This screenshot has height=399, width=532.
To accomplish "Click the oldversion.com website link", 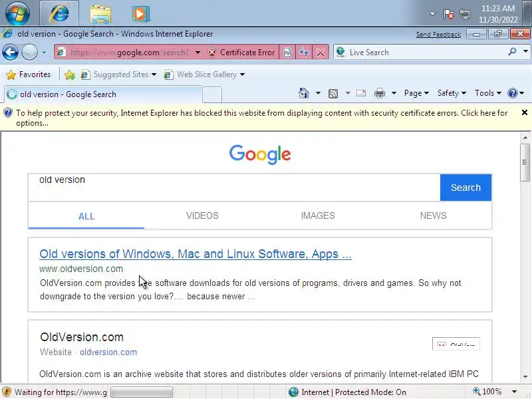I will point(108,352).
